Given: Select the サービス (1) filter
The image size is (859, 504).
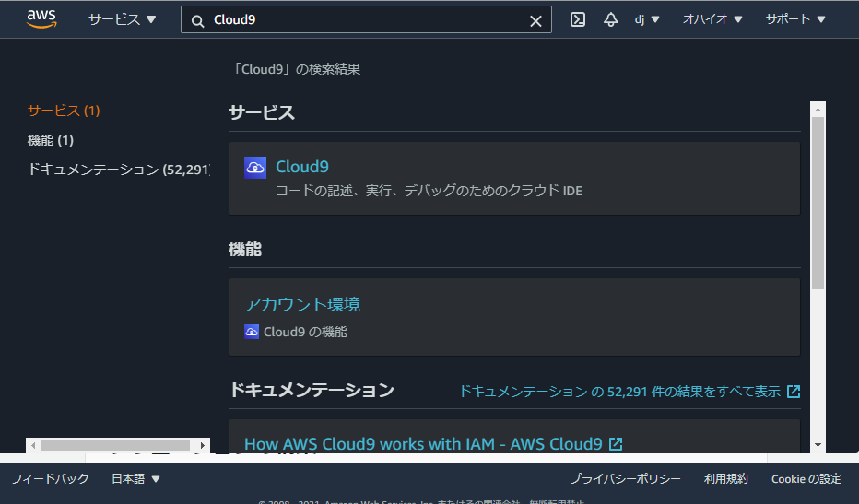Looking at the screenshot, I should [64, 111].
